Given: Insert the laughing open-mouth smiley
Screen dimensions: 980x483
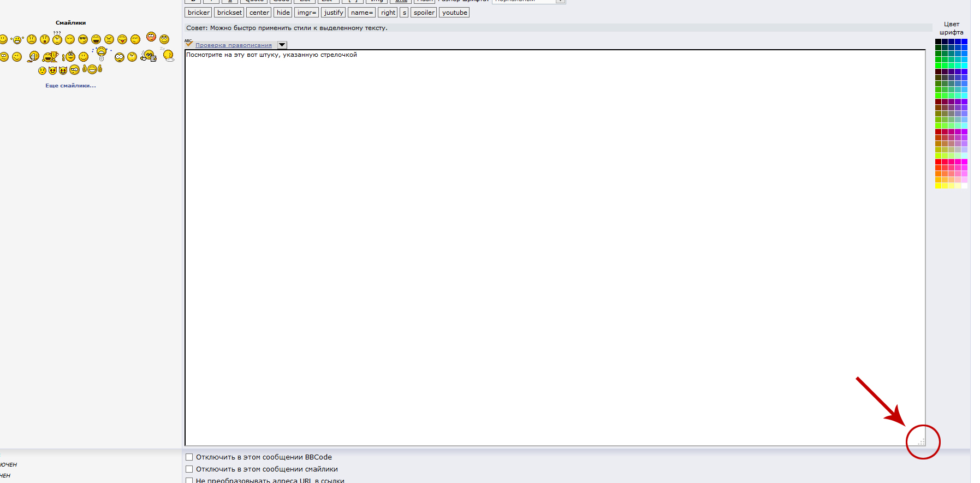Looking at the screenshot, I should point(96,39).
